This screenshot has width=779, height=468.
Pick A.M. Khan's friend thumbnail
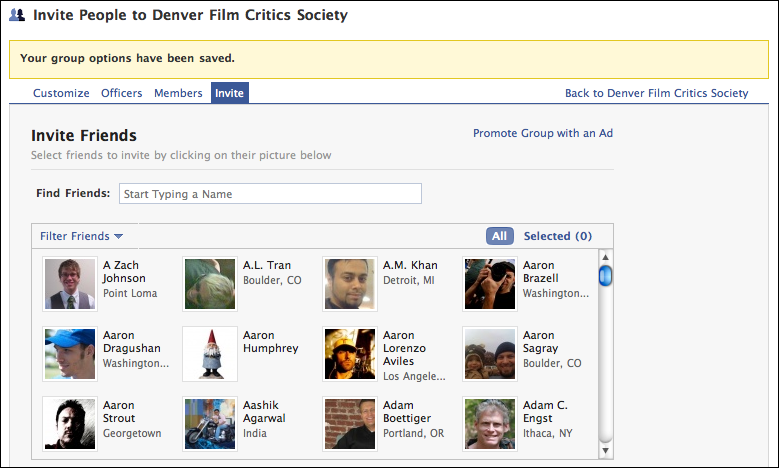coord(350,284)
